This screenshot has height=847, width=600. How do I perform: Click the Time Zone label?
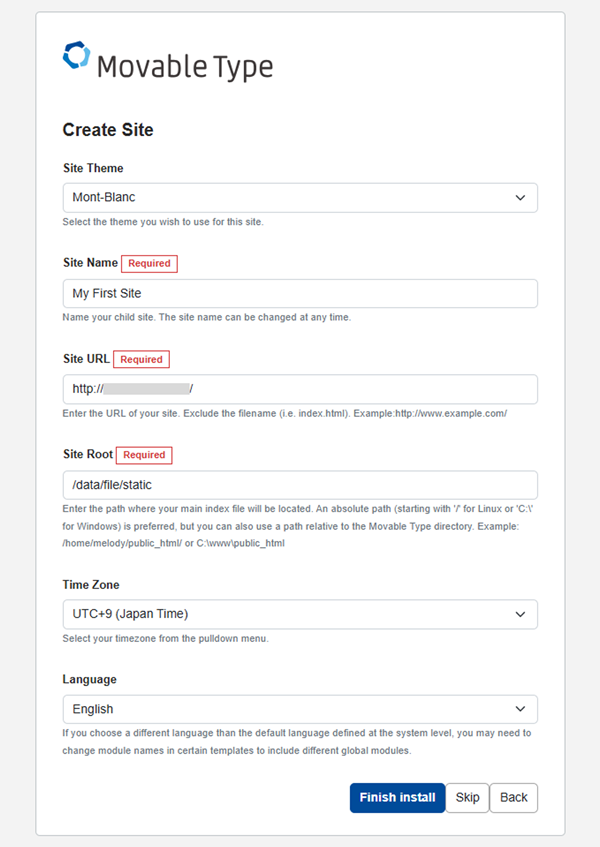[91, 584]
